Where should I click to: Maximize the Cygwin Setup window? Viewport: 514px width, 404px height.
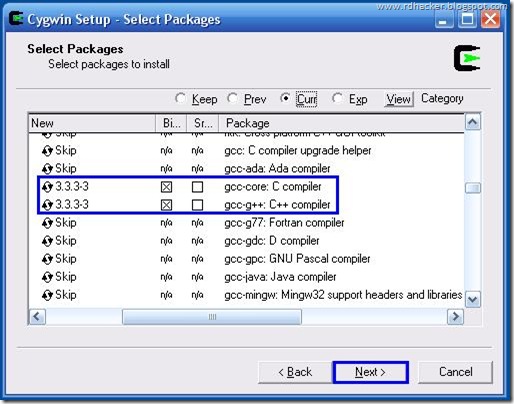coord(467,19)
